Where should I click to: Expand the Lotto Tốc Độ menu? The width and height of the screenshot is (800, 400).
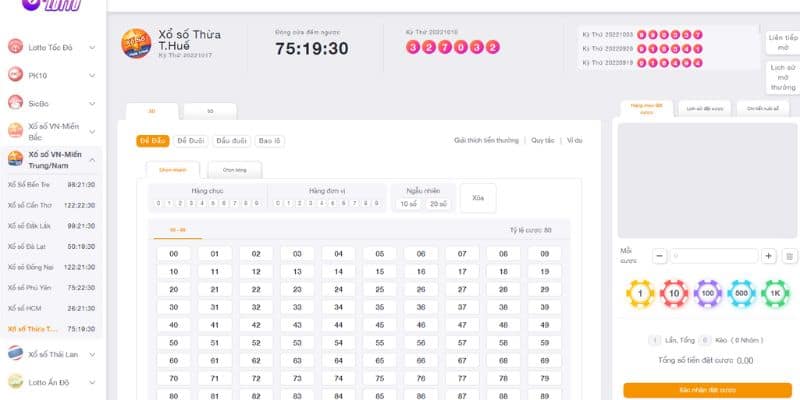(x=92, y=47)
